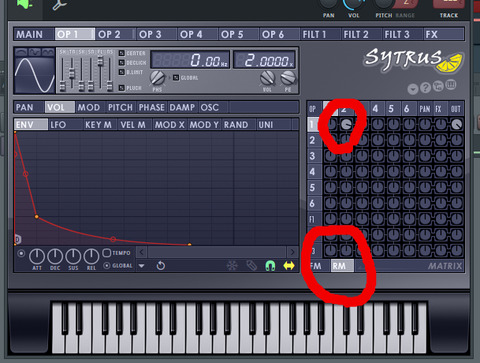Click envelope scrollbar right arrow

pos(293,252)
